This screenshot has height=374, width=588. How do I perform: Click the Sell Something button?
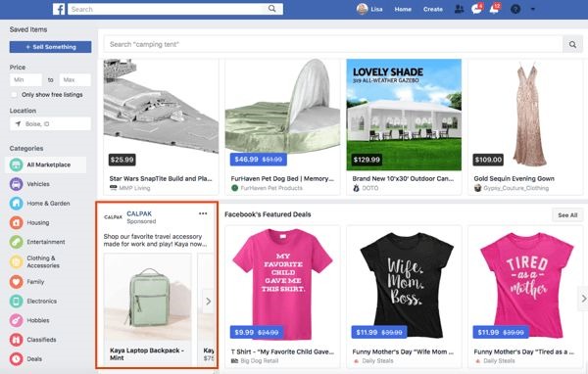coord(50,47)
